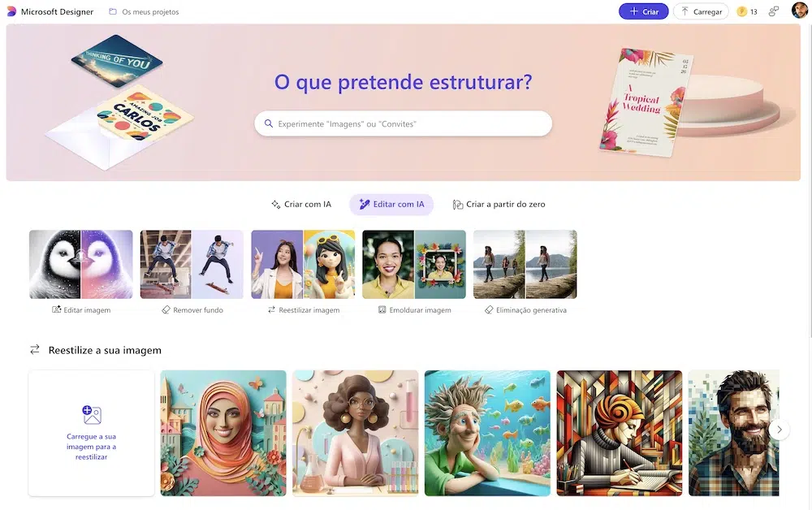
Task: Click the image upload icon in reestilizar card
Action: pos(92,415)
